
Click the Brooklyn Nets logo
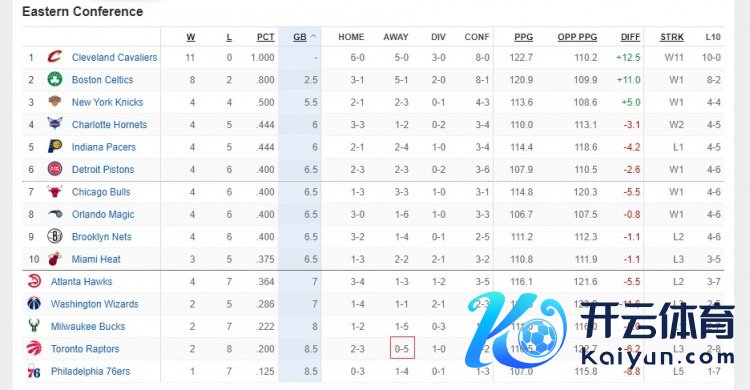(55, 236)
